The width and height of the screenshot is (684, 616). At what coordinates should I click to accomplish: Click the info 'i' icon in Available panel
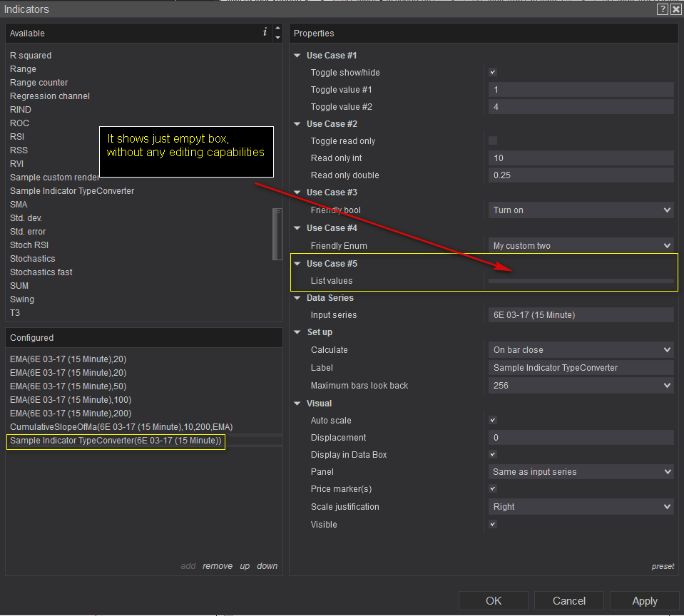265,32
